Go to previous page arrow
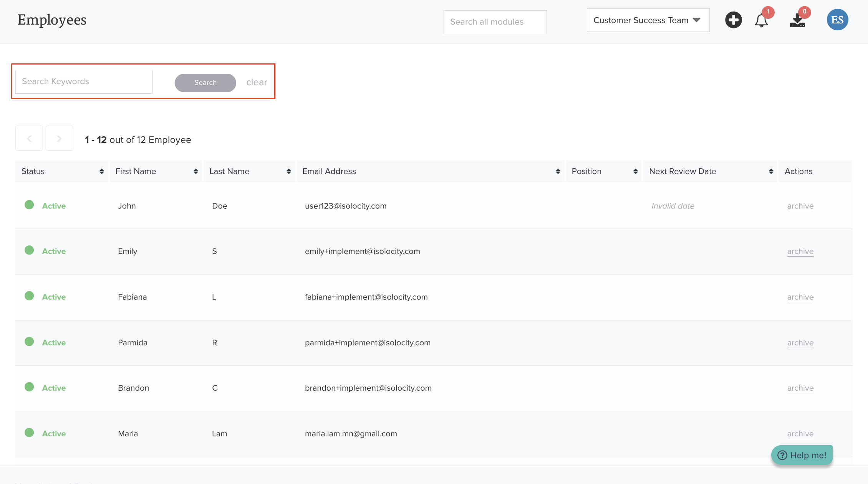The image size is (868, 484). tap(29, 138)
